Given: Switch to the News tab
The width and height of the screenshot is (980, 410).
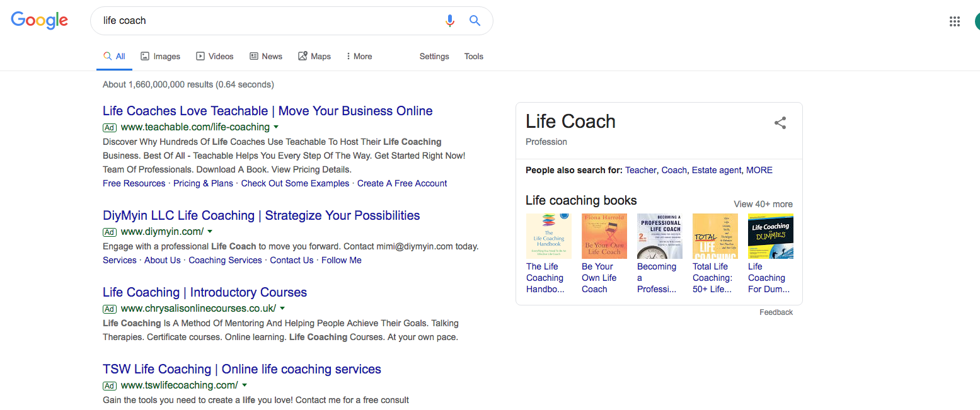Looking at the screenshot, I should [266, 56].
